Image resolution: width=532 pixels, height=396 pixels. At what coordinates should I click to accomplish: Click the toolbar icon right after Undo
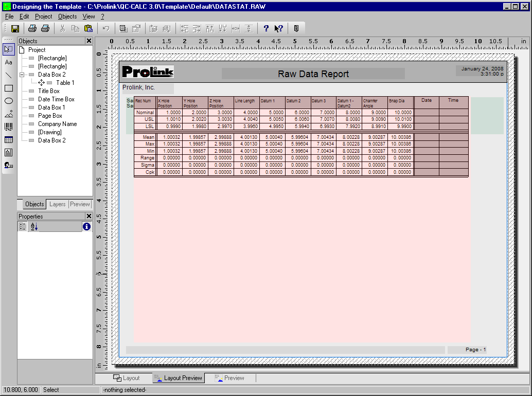[x=123, y=29]
